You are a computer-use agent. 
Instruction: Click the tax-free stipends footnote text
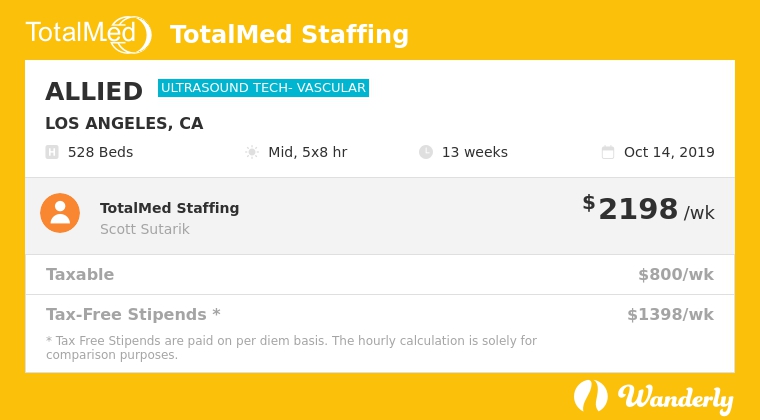tap(291, 347)
